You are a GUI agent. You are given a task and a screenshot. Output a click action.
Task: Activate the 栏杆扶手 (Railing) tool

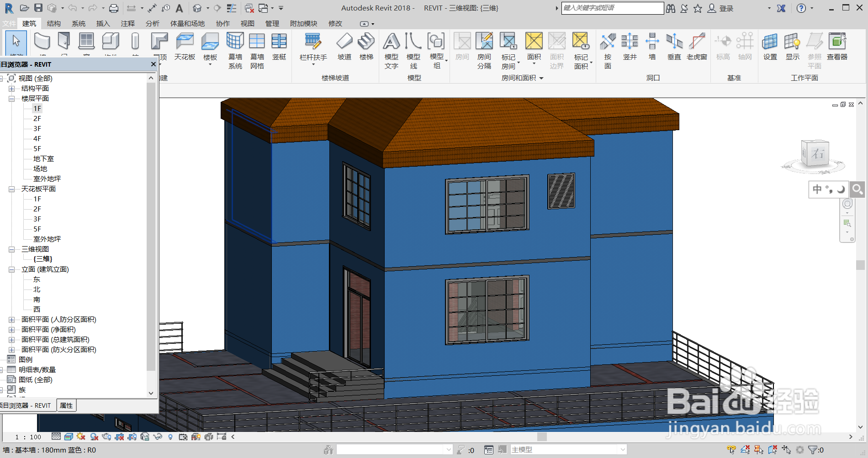tap(313, 46)
